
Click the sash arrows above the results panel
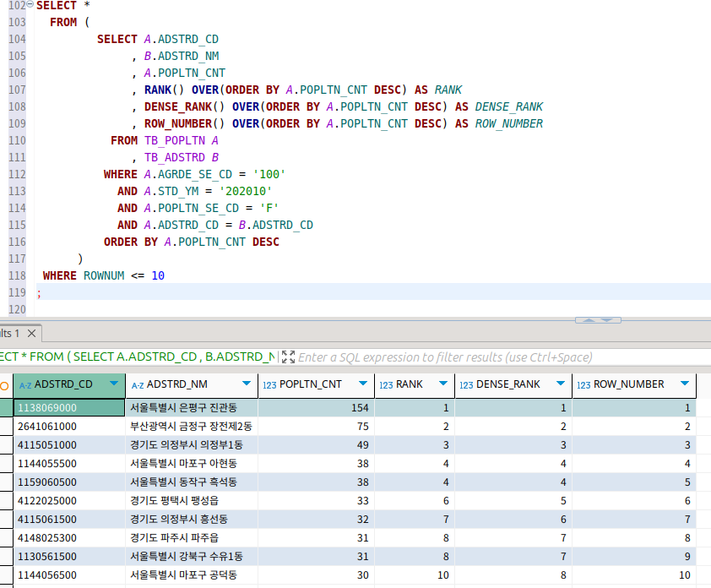click(597, 320)
